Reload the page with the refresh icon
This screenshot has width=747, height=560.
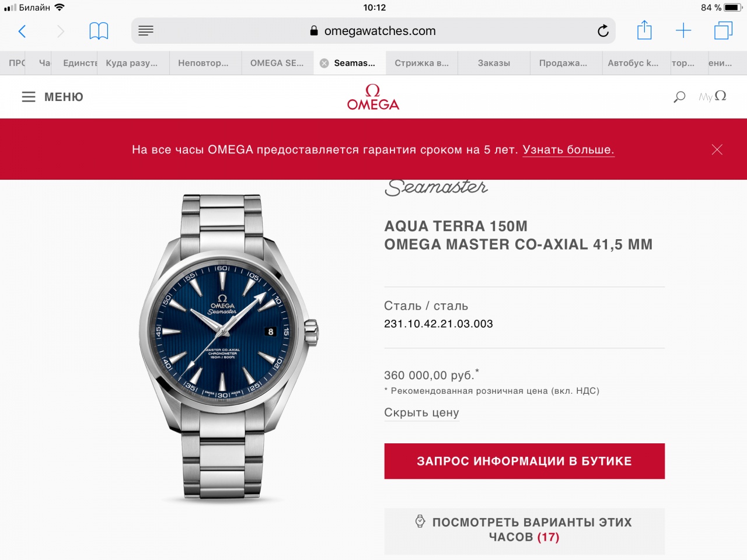tap(603, 31)
